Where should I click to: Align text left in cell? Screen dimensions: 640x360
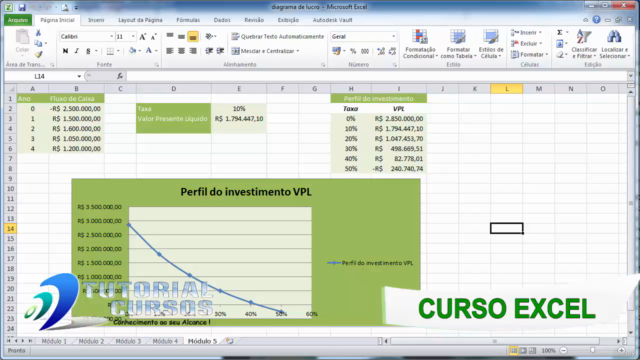pos(170,51)
